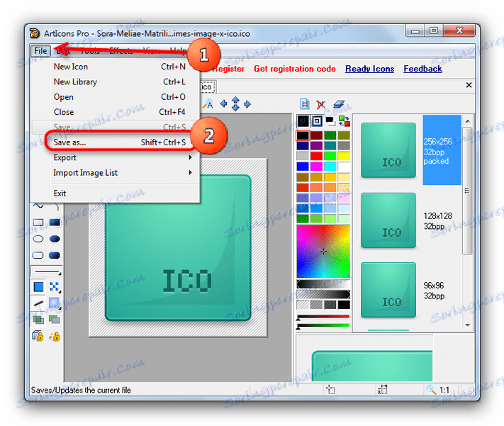
Task: Toggle the left overlapping layers mode icon
Action: pos(38,320)
